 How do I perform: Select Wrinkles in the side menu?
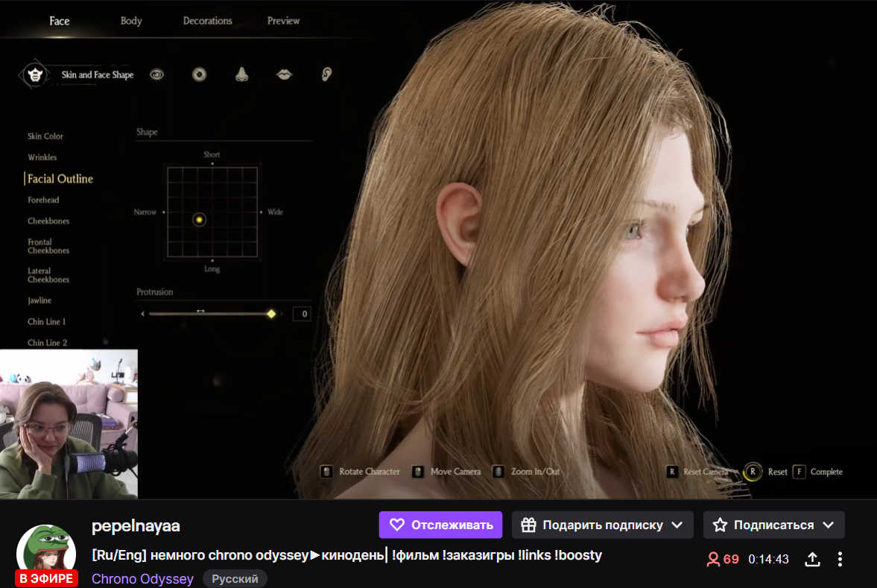tap(42, 157)
